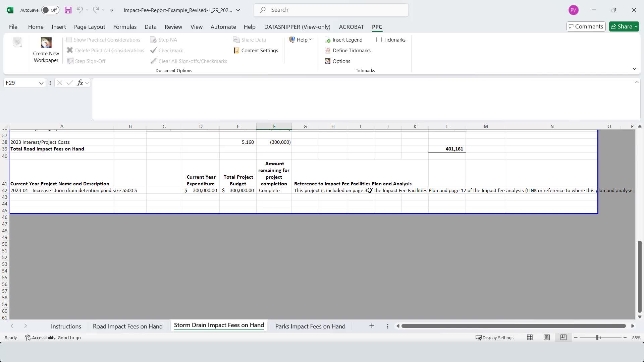The image size is (644, 362).
Task: Toggle the AutoSave switch
Action: 50,10
